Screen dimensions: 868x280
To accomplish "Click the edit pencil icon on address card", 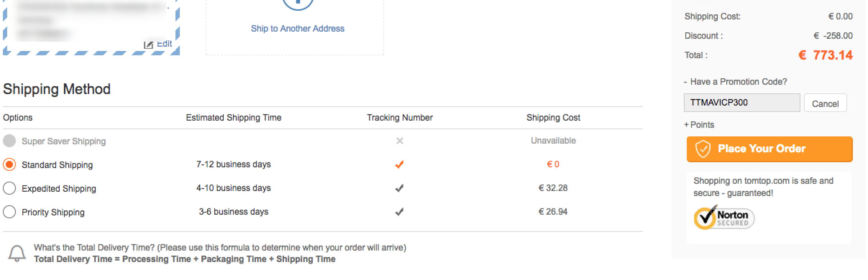I will pos(148,45).
